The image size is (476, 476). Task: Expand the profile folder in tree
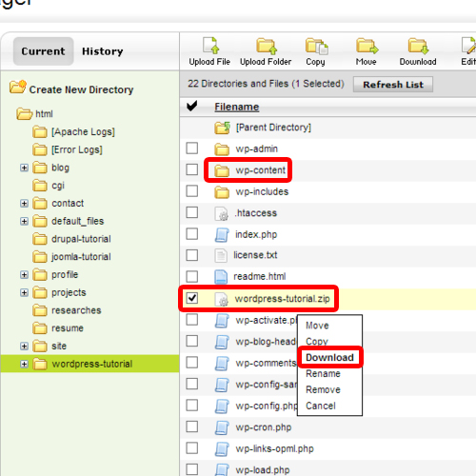click(x=24, y=275)
